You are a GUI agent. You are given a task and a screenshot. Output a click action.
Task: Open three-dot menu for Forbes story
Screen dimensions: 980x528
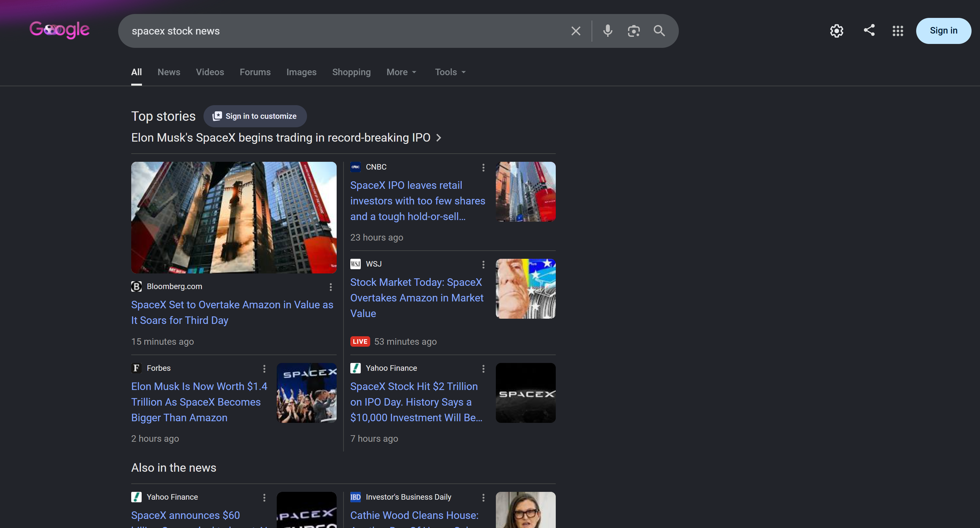point(264,368)
